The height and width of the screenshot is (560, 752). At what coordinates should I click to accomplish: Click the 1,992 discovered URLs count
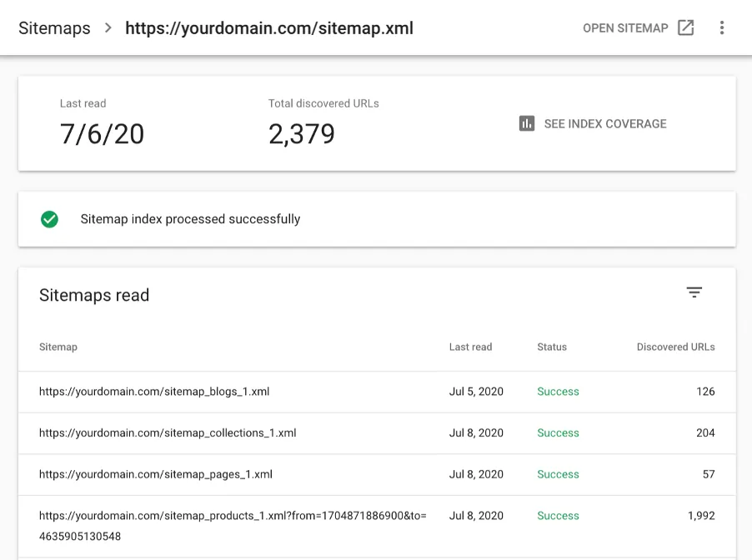[701, 517]
